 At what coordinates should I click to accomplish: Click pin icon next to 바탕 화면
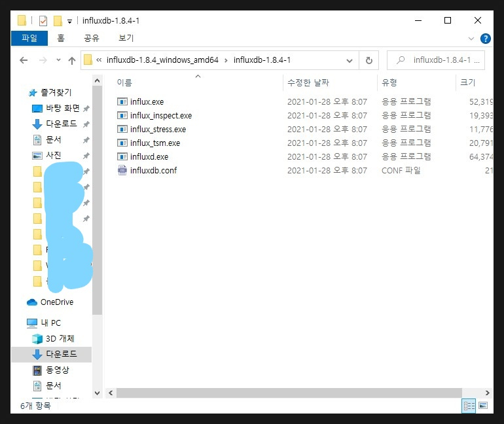[x=86, y=109]
